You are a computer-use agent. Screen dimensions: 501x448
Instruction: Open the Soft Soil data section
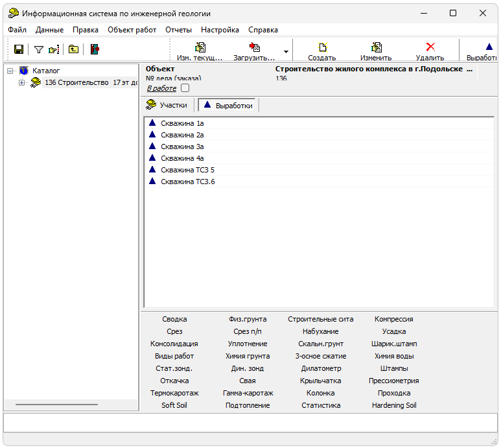click(174, 405)
